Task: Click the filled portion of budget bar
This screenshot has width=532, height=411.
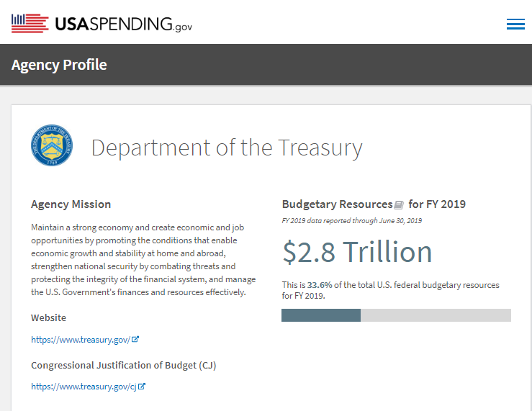Action: (x=320, y=315)
